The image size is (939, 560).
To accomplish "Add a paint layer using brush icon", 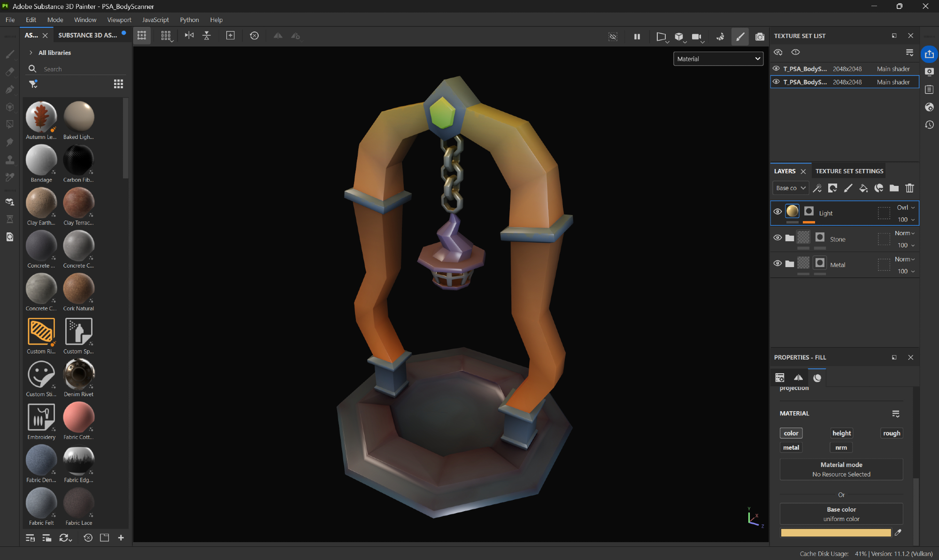I will point(848,188).
